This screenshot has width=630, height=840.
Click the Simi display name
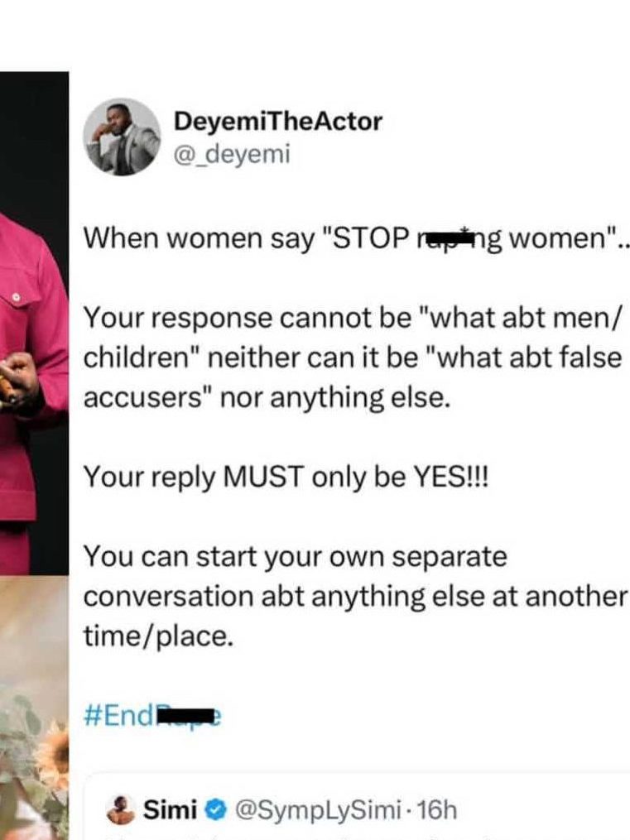click(x=170, y=809)
